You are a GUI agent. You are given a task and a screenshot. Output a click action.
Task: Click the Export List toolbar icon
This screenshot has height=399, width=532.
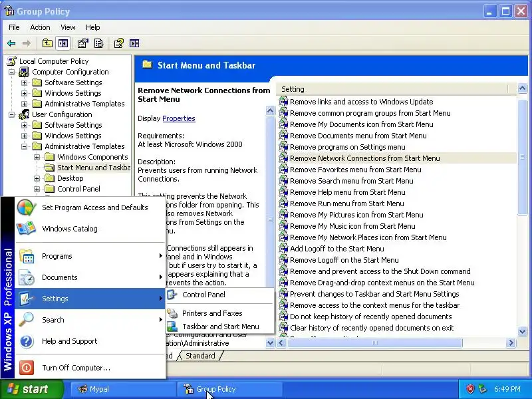pos(98,43)
